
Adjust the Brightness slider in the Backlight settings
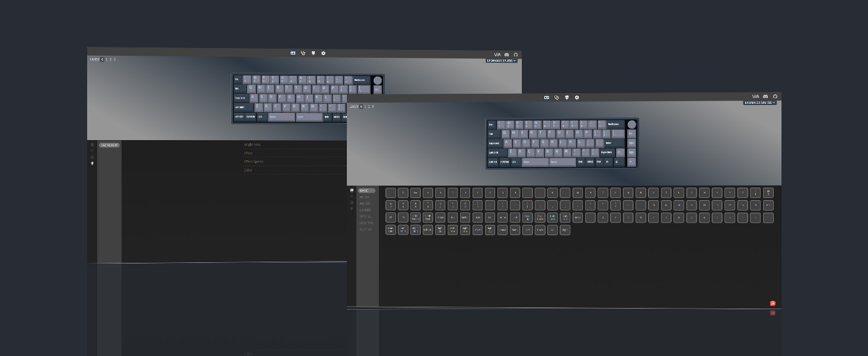[x=296, y=144]
